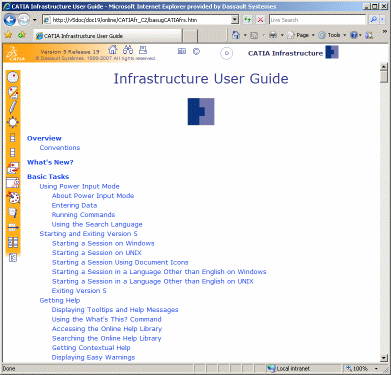Click the Print toolbar icon

tap(273, 35)
